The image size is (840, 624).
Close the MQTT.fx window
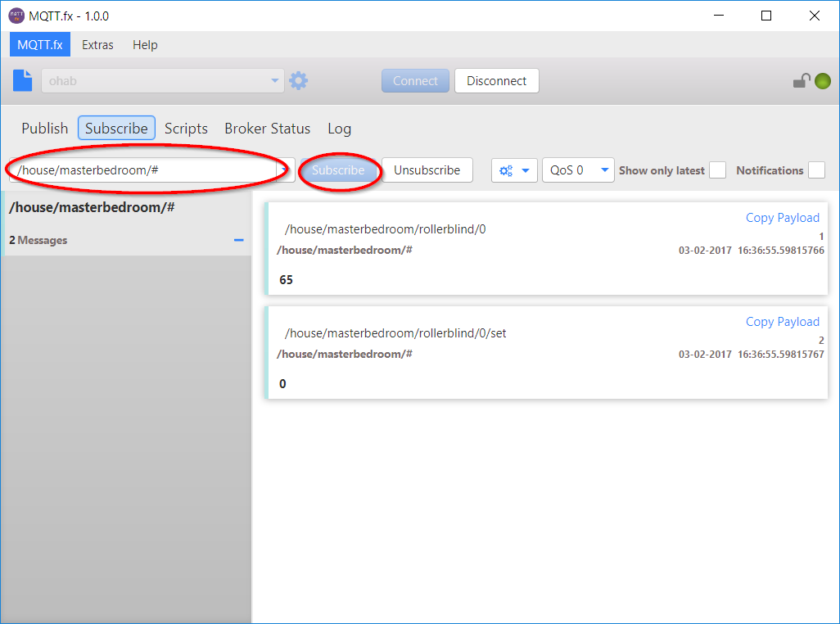coord(815,16)
